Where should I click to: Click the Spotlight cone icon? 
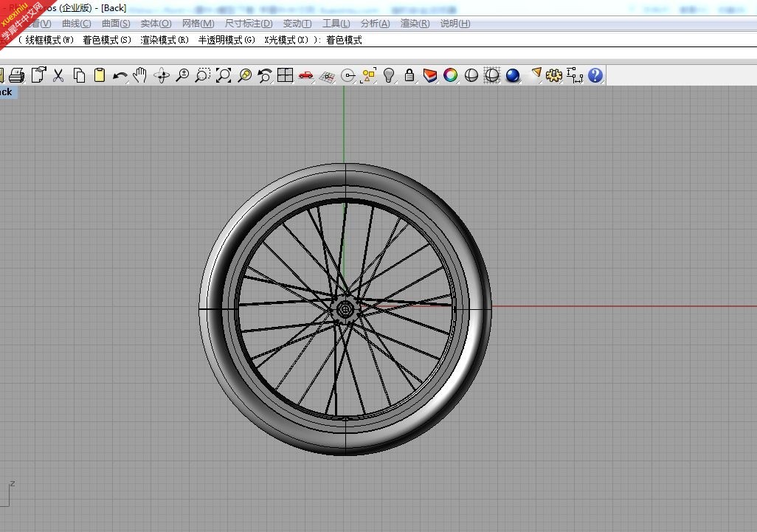pyautogui.click(x=536, y=73)
